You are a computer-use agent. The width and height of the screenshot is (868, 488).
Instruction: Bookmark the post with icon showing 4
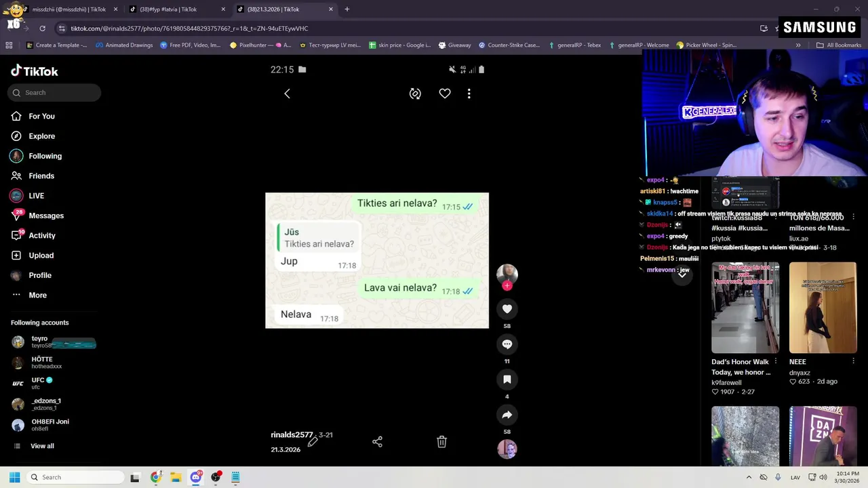pyautogui.click(x=507, y=380)
